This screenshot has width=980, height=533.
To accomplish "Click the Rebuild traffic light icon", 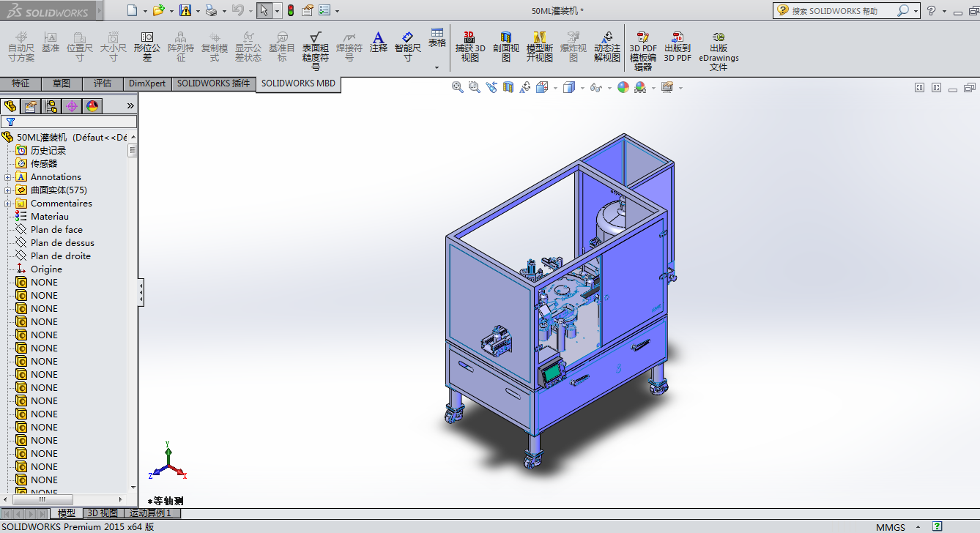I will pyautogui.click(x=290, y=10).
